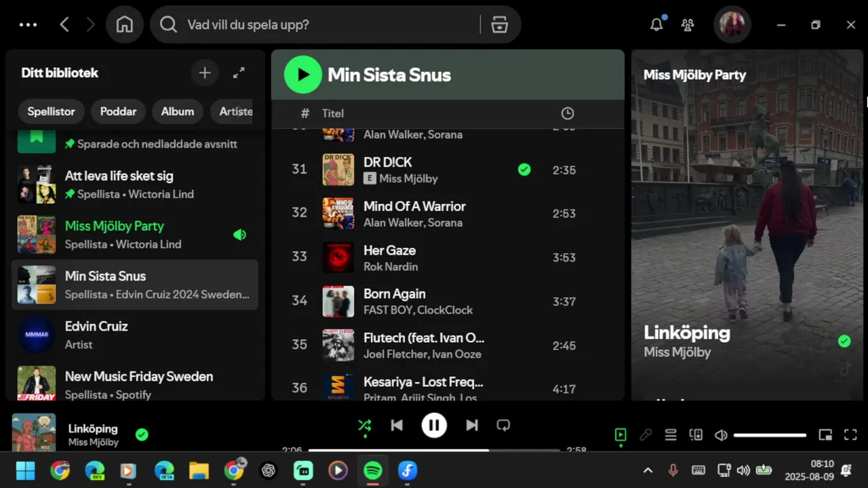Click the search magnifier icon
This screenshot has height=488, width=868.
(x=168, y=25)
